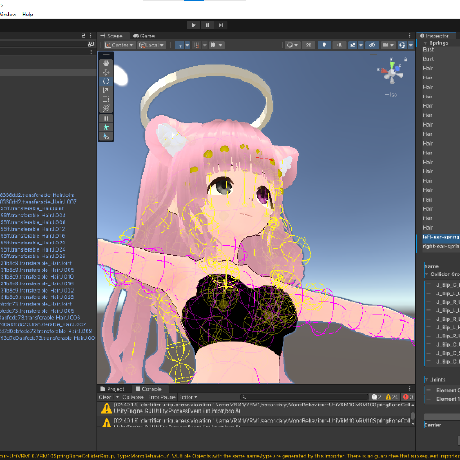460x460 pixels.
Task: Toggle scene lighting button
Action: point(324,45)
